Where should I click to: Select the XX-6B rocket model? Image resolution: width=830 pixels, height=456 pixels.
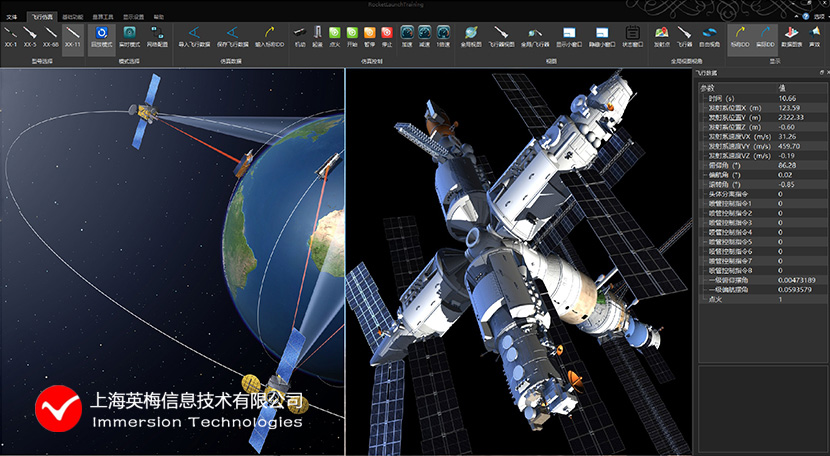pos(51,37)
